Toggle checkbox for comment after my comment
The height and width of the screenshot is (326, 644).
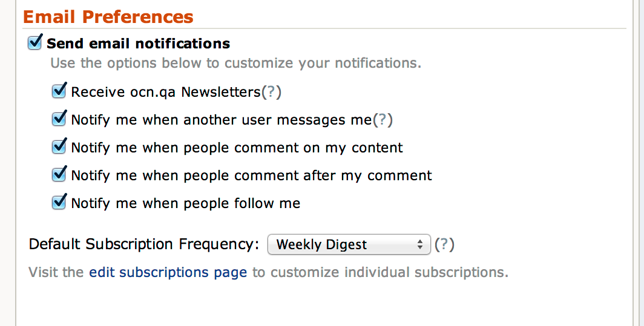(x=59, y=175)
